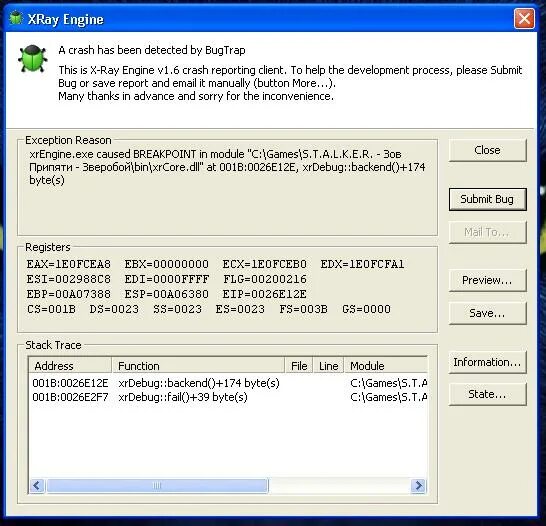Viewport: 546px width, 526px height.
Task: Click the ESI=002988C8 register value
Action: 69,279
